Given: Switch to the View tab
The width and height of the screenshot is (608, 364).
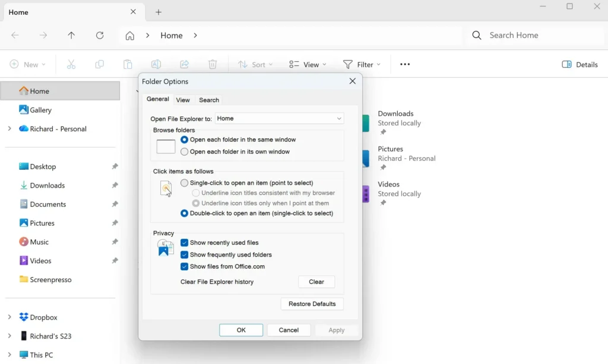Looking at the screenshot, I should 183,100.
